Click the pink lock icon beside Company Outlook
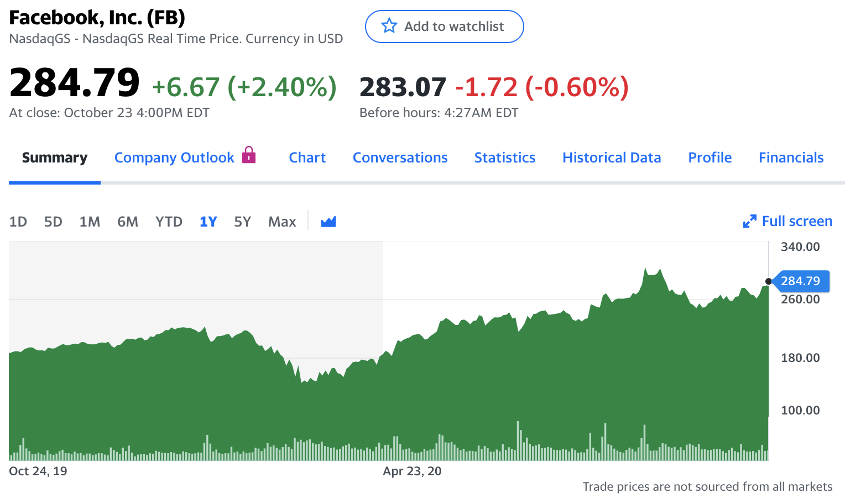The image size is (845, 504). coord(249,155)
